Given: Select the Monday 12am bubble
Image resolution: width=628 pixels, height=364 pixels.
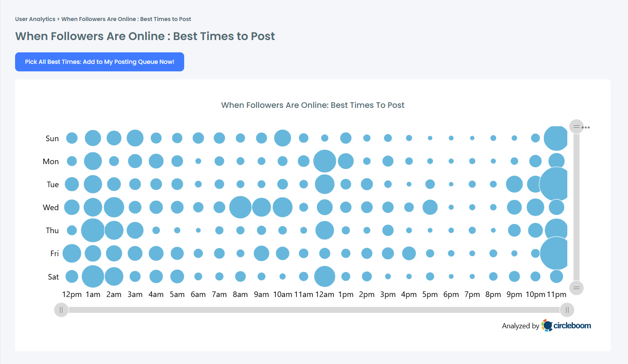Looking at the screenshot, I should pos(325,161).
